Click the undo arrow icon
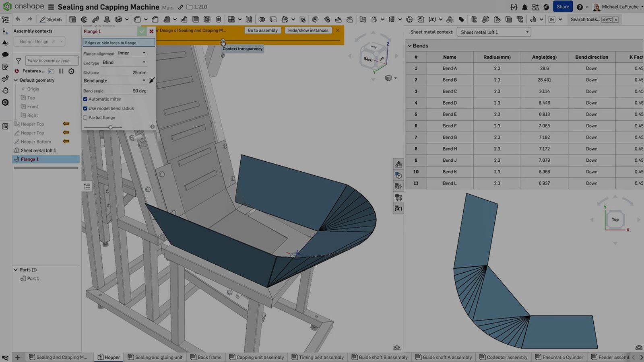This screenshot has width=644, height=362. (18, 19)
